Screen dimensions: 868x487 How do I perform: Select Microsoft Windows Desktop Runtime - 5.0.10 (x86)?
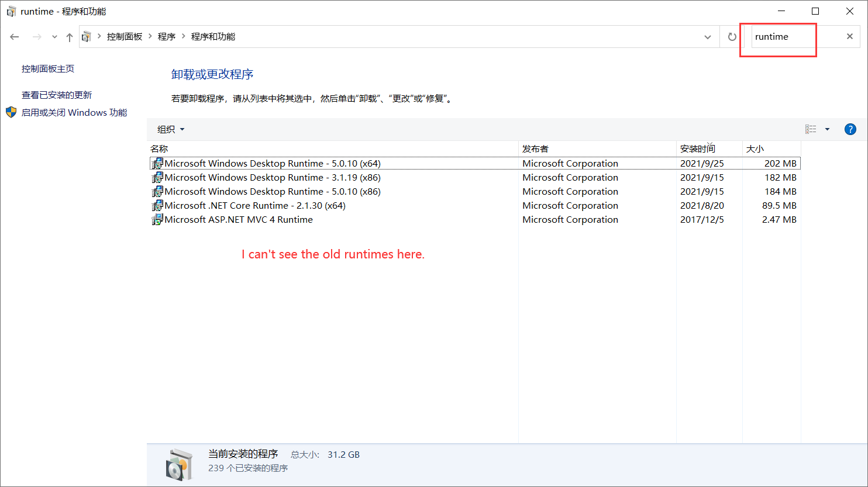pyautogui.click(x=474, y=192)
